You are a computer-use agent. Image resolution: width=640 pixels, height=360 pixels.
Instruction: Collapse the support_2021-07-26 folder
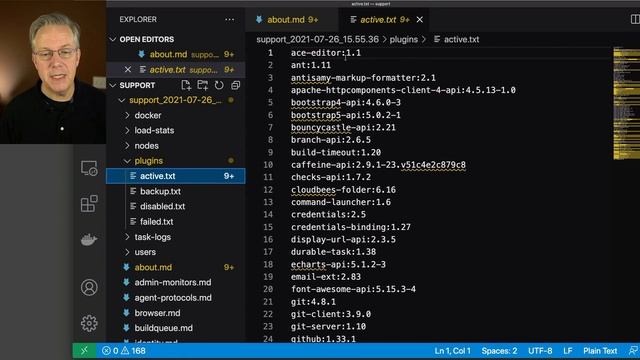click(x=122, y=100)
